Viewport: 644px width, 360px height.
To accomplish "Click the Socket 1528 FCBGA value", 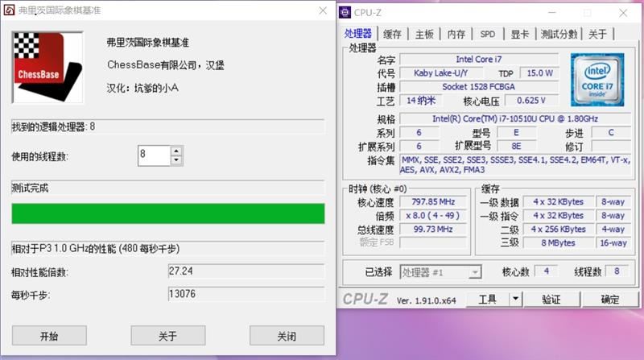I will pyautogui.click(x=479, y=87).
